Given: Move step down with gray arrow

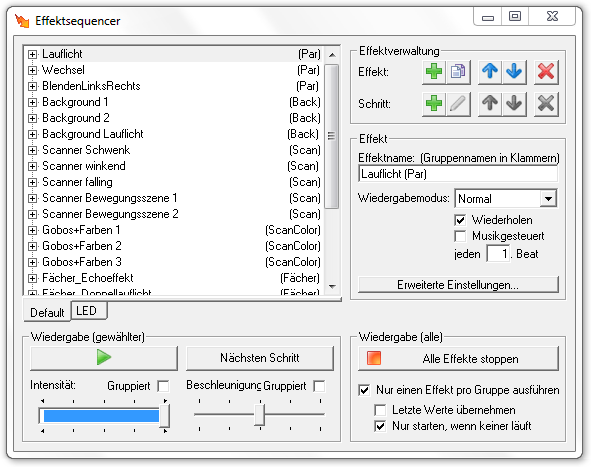Looking at the screenshot, I should point(514,104).
